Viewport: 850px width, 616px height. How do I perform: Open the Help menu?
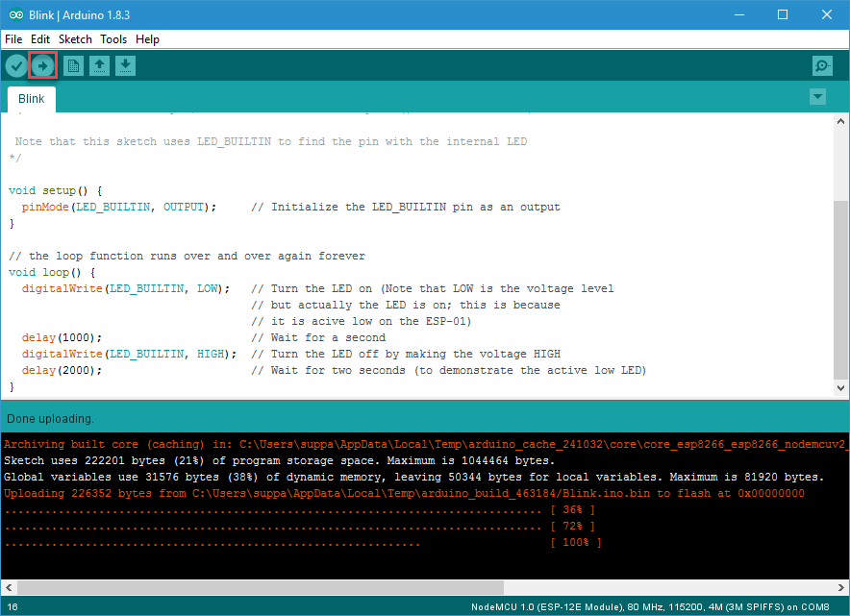click(x=147, y=39)
